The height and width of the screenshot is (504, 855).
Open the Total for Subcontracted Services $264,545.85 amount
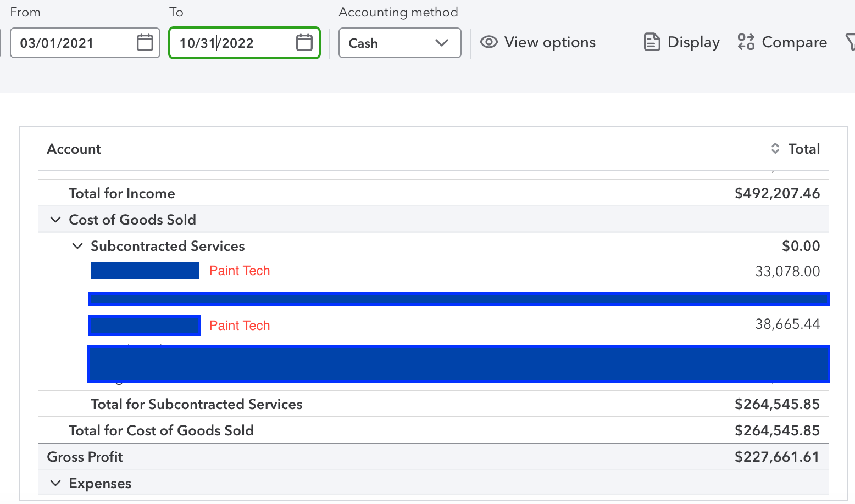(777, 404)
